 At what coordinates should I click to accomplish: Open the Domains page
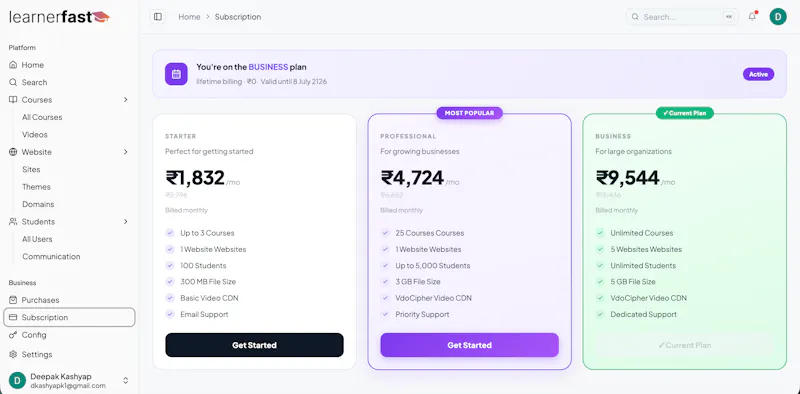(38, 204)
